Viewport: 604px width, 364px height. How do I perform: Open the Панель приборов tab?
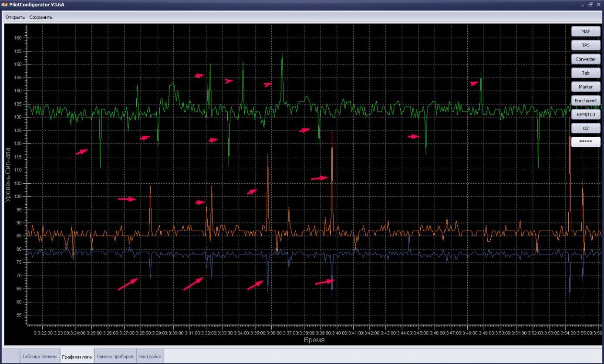coord(115,357)
